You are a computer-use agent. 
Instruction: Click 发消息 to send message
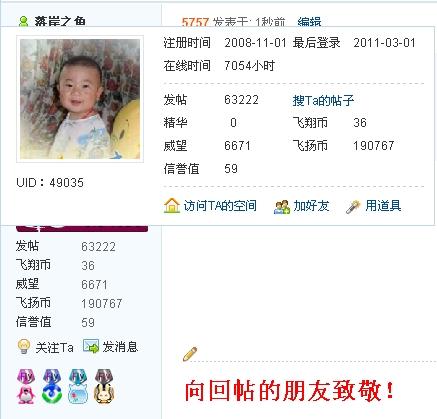[120, 347]
